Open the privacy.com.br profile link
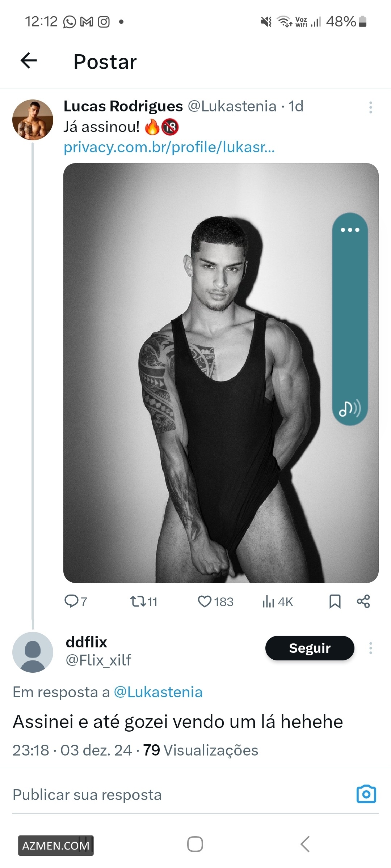This screenshot has height=868, width=391. 169,147
